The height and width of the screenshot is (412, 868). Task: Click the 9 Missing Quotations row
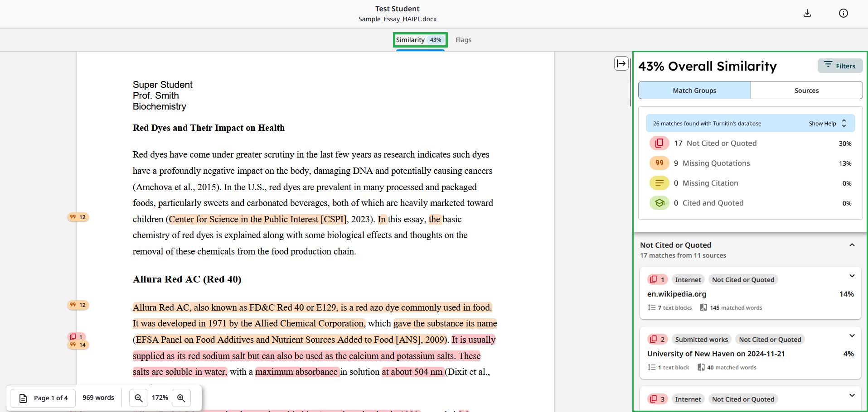(x=751, y=163)
